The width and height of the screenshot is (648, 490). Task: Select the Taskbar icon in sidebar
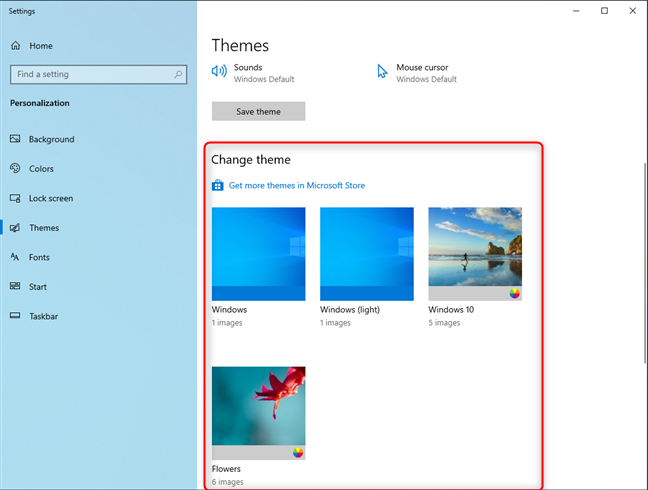(x=15, y=316)
